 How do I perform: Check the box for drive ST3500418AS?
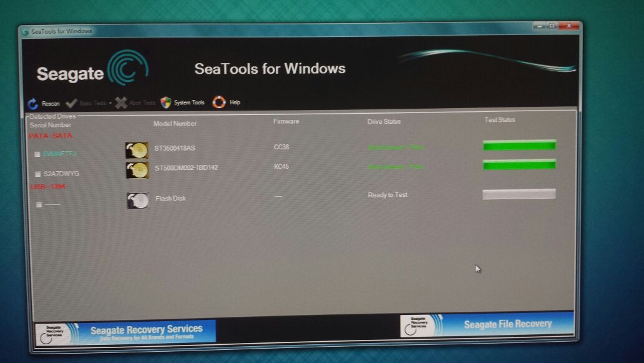tap(37, 154)
